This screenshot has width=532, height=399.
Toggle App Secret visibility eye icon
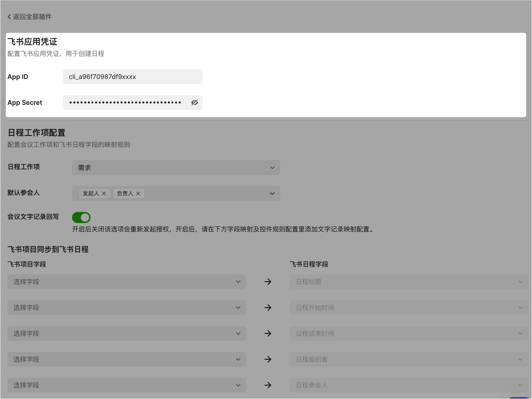195,103
